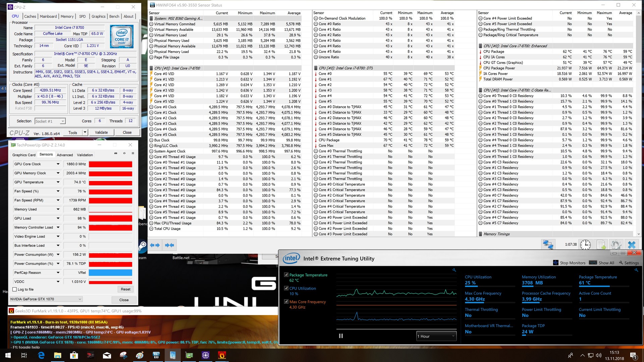Image resolution: width=644 pixels, height=362 pixels.
Task: Click Stop Monitors in Intel XTU
Action: [569, 263]
